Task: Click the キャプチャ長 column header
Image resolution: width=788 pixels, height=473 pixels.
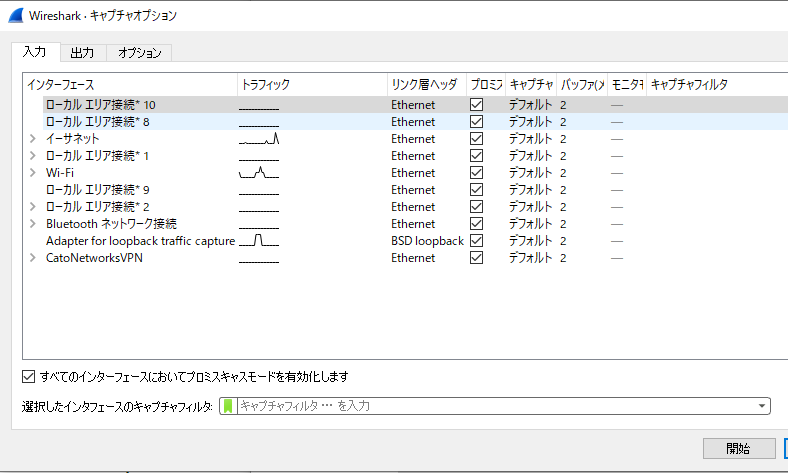Action: (x=531, y=84)
